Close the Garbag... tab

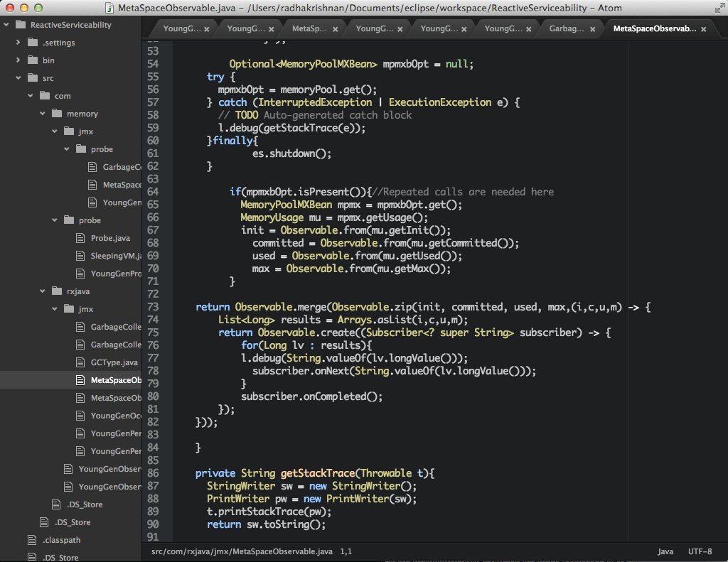pyautogui.click(x=593, y=29)
